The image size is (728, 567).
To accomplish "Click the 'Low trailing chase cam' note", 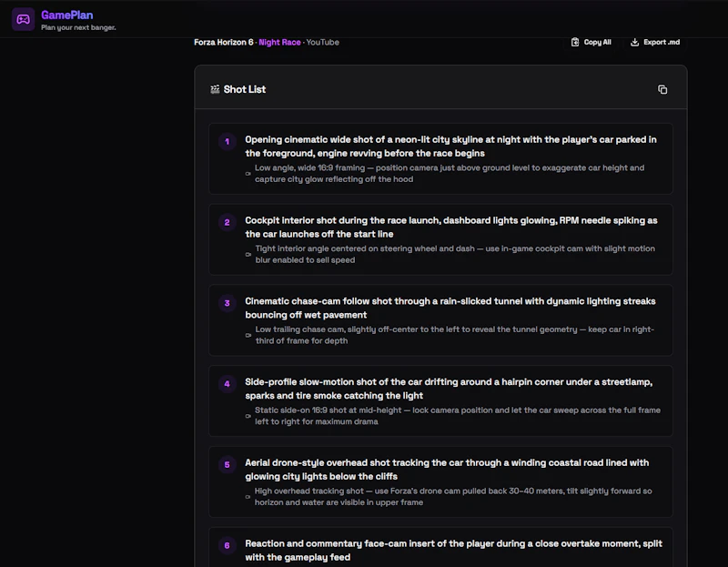I will click(x=454, y=335).
